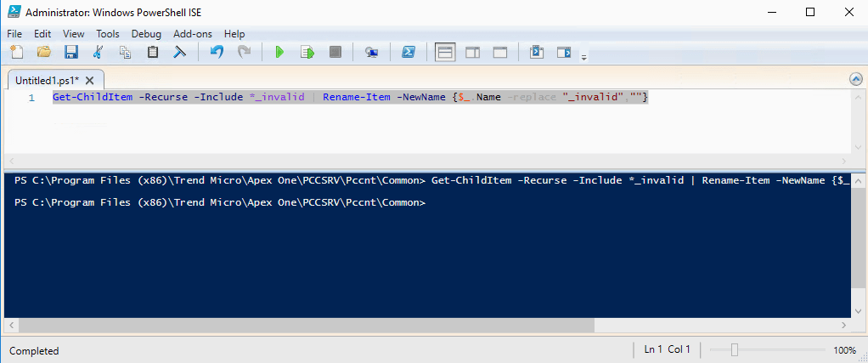This screenshot has height=363, width=868.
Task: Click the Clear Console Pane icon
Action: (179, 53)
